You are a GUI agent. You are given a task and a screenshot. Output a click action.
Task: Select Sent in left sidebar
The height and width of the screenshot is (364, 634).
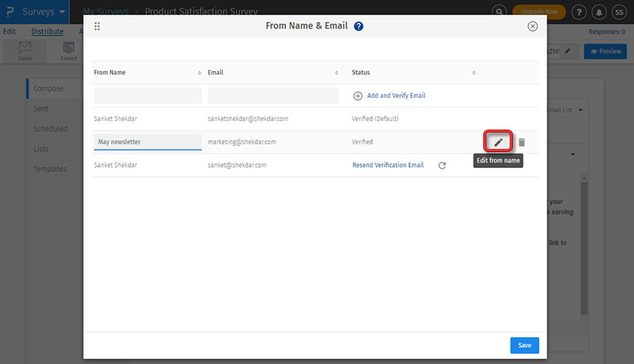coord(41,108)
